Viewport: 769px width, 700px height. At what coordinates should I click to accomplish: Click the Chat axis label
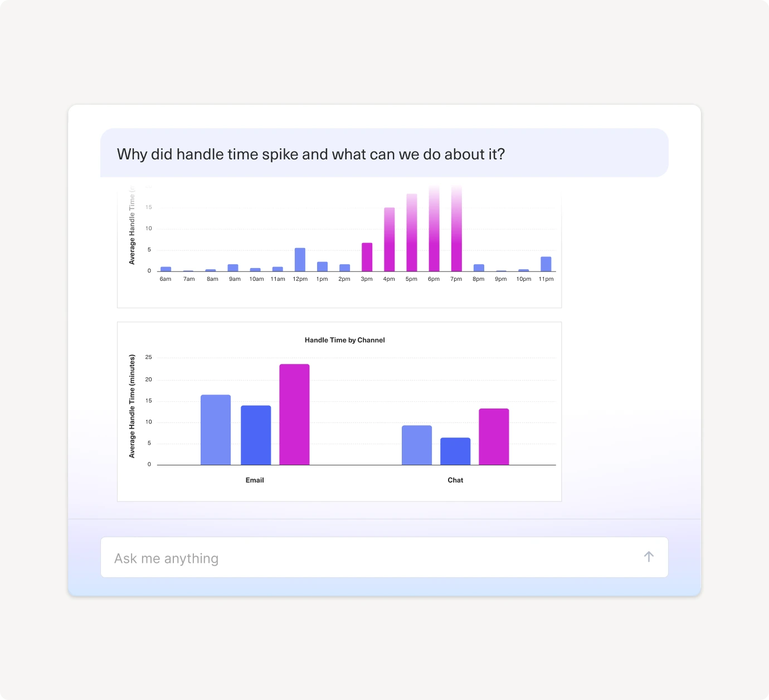(455, 480)
